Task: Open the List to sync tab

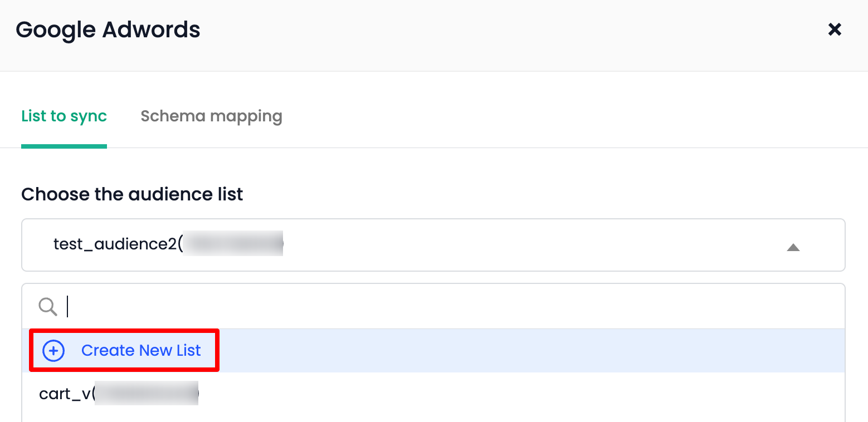Action: (64, 116)
